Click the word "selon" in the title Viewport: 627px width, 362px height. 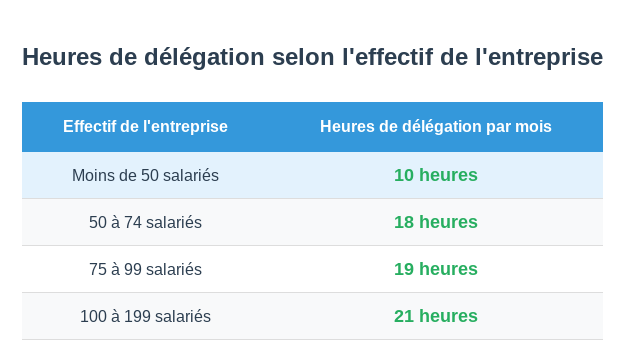pyautogui.click(x=303, y=57)
